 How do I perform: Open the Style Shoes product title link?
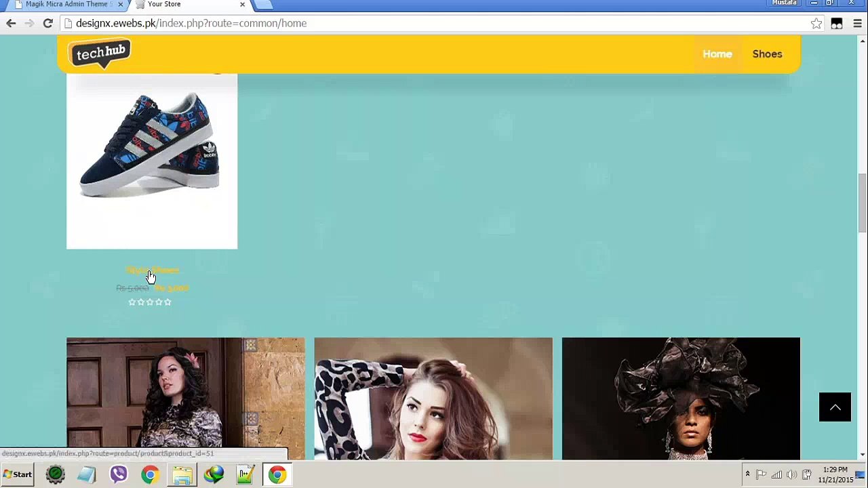click(153, 270)
